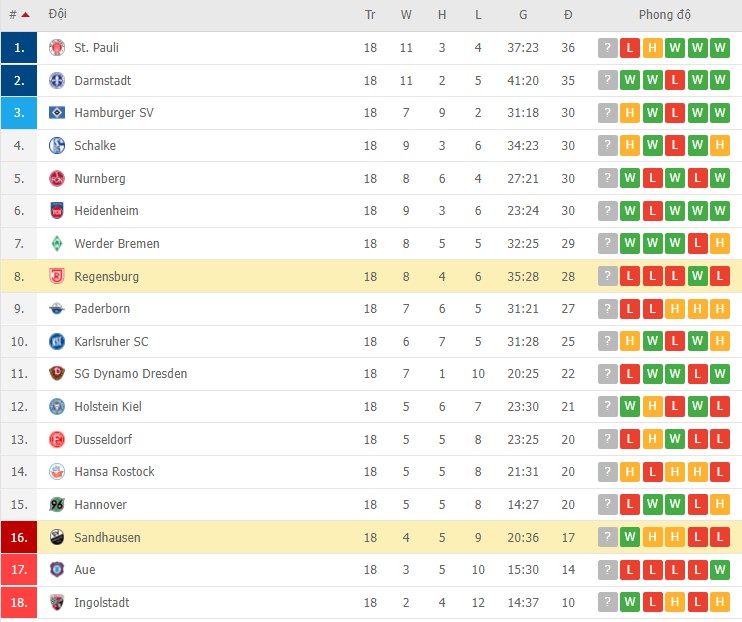The height and width of the screenshot is (622, 742).
Task: Click Aue's green W form badge
Action: coord(720,570)
